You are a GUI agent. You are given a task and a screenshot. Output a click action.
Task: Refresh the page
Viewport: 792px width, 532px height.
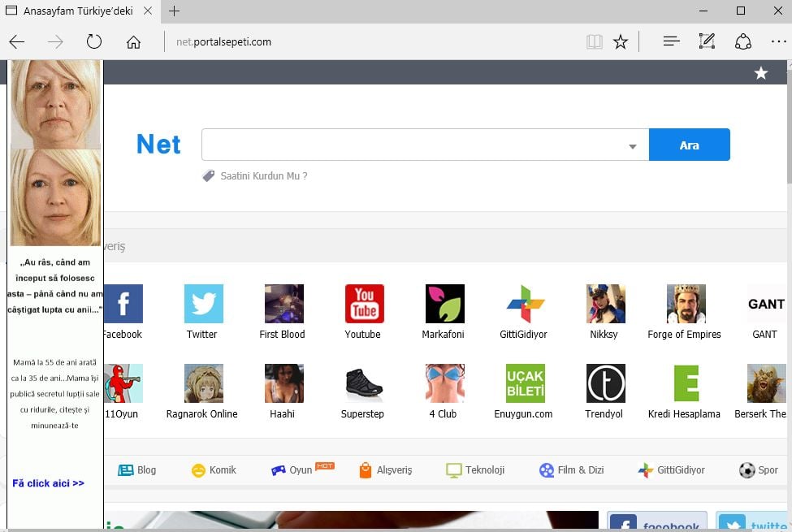tap(94, 41)
